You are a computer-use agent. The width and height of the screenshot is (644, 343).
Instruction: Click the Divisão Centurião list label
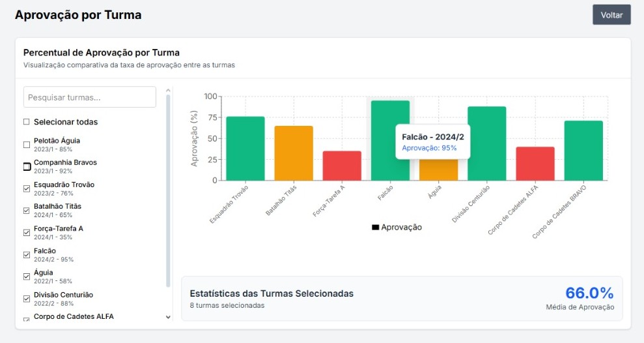coord(63,295)
